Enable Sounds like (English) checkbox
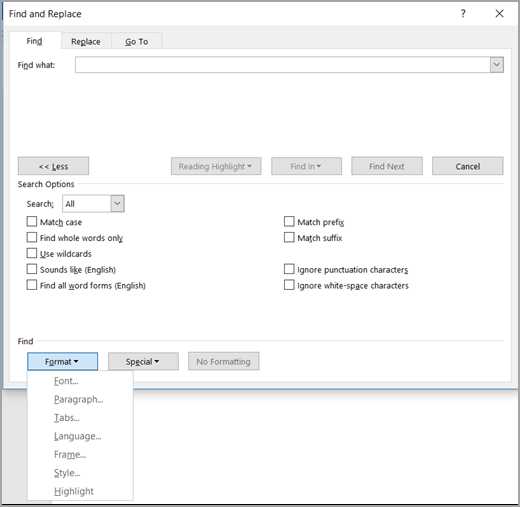520x507 pixels. 32,269
